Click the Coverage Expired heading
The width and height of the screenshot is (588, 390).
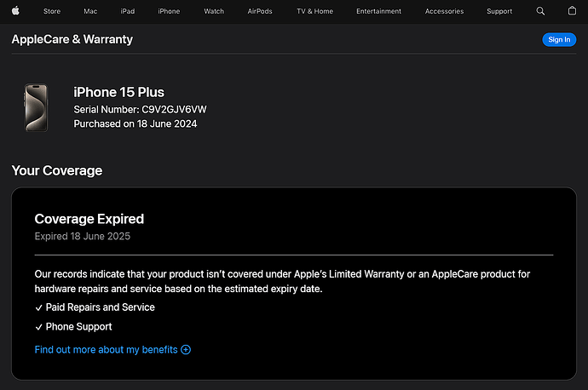tap(89, 219)
